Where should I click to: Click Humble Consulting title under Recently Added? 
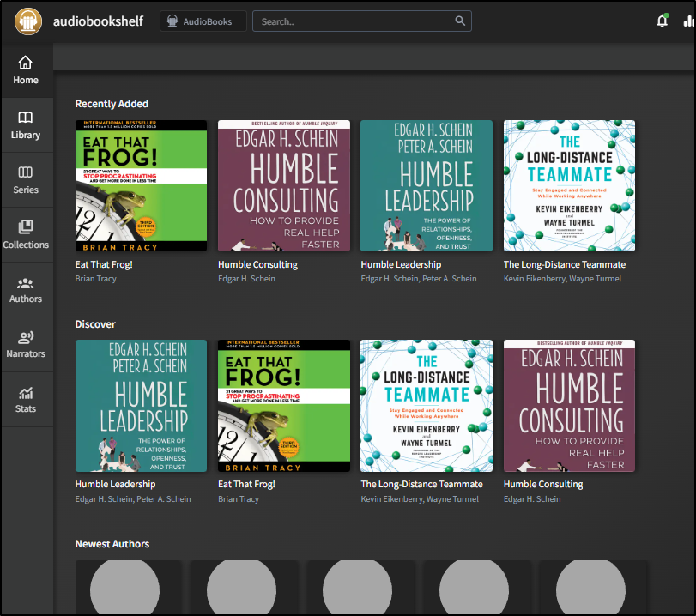pos(258,264)
